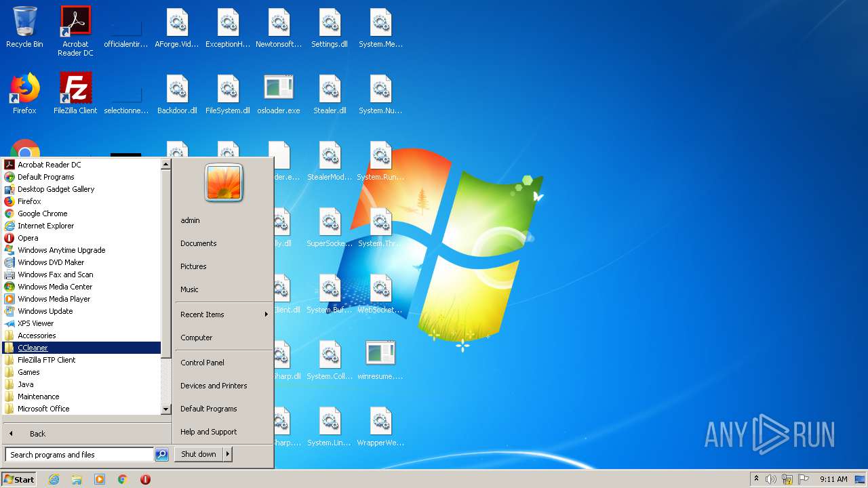Open Windows Update from programs list
This screenshot has height=488, width=868.
pyautogui.click(x=82, y=311)
